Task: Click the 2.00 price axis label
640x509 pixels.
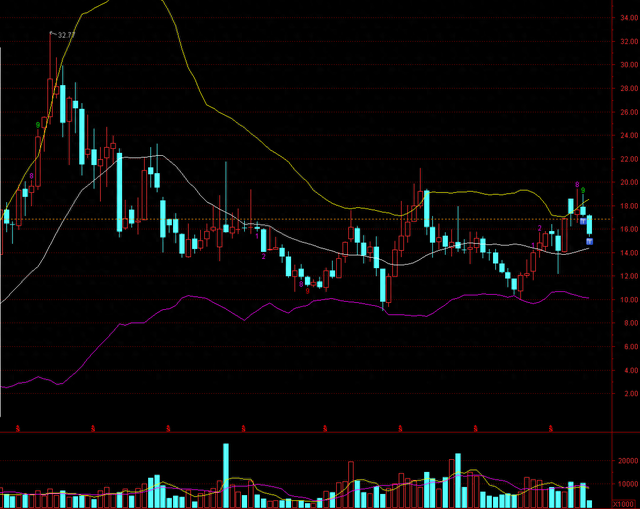Action: [631, 393]
